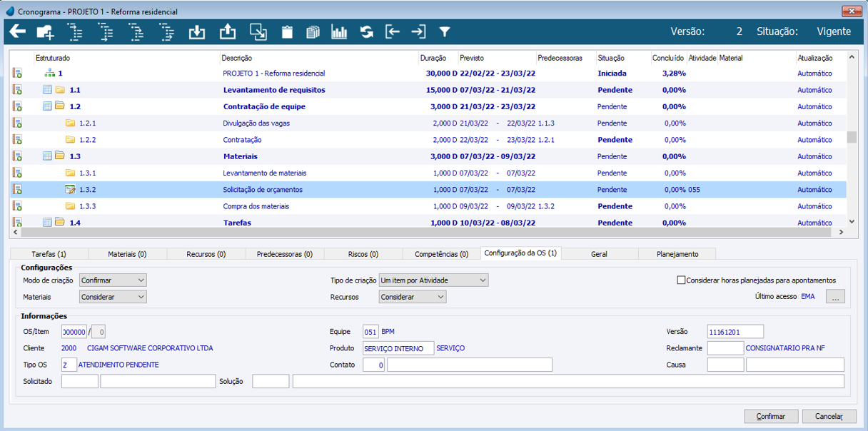Click the back arrow toolbar icon

tap(17, 31)
